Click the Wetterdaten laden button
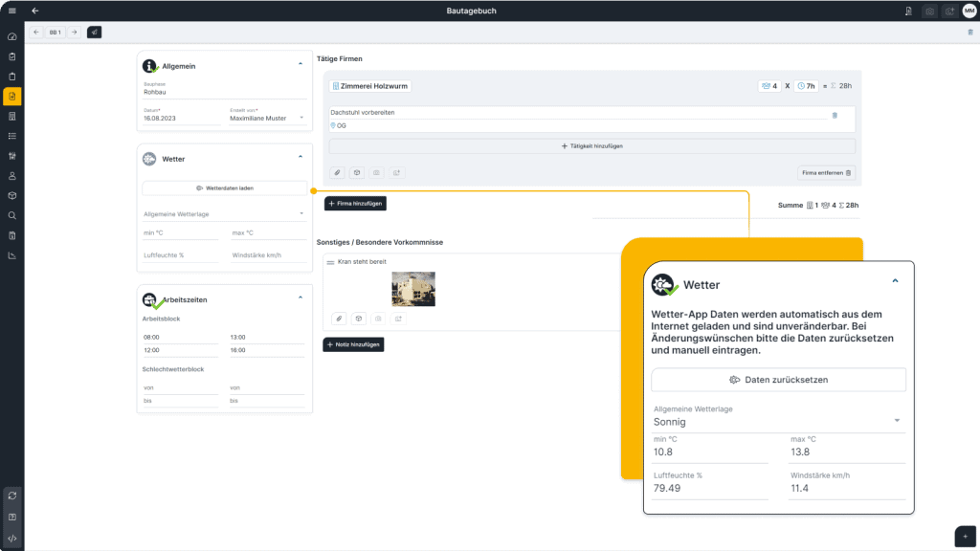 pos(224,188)
